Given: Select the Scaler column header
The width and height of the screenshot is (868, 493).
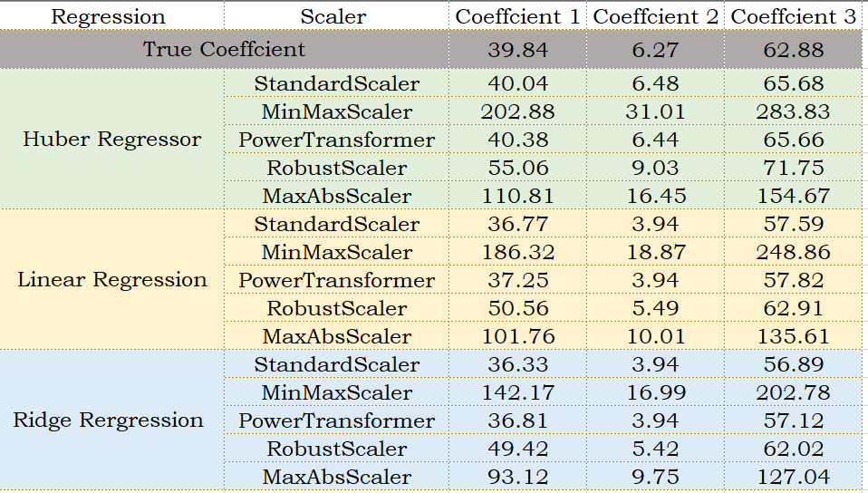Looking at the screenshot, I should click(333, 16).
